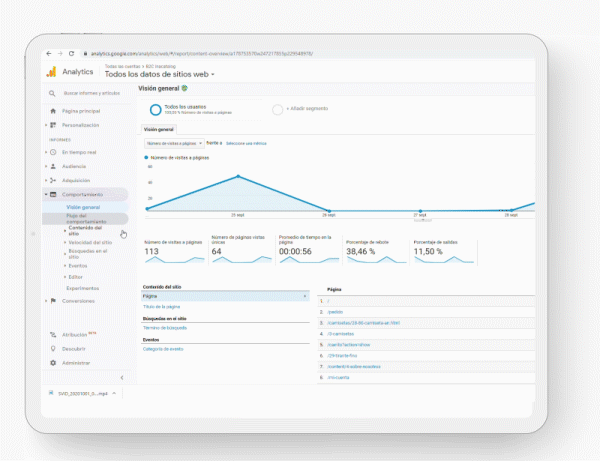Click the 00:00:56 average time metric
This screenshot has width=600, height=461.
(309, 250)
